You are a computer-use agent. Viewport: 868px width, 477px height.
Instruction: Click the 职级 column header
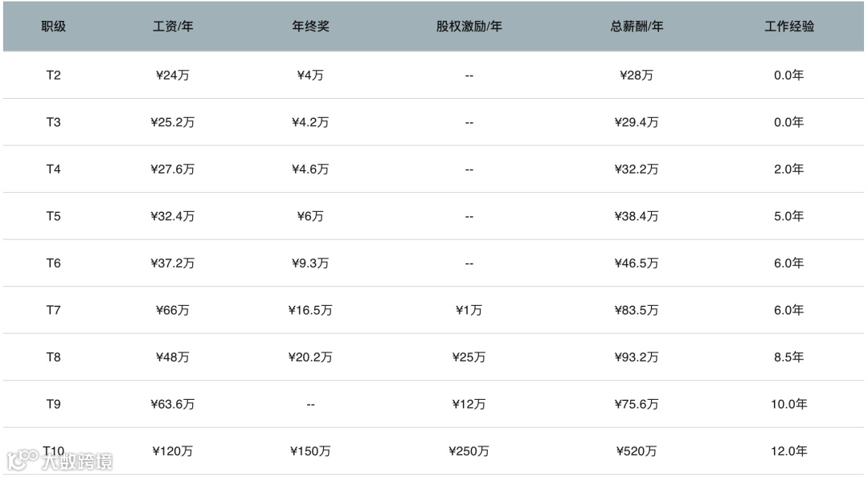pyautogui.click(x=53, y=26)
